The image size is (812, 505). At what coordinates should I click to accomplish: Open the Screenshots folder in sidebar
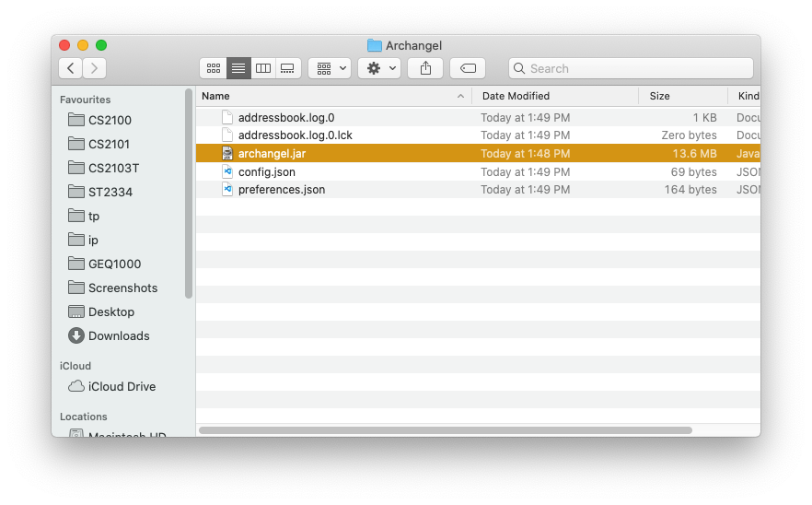coord(112,288)
